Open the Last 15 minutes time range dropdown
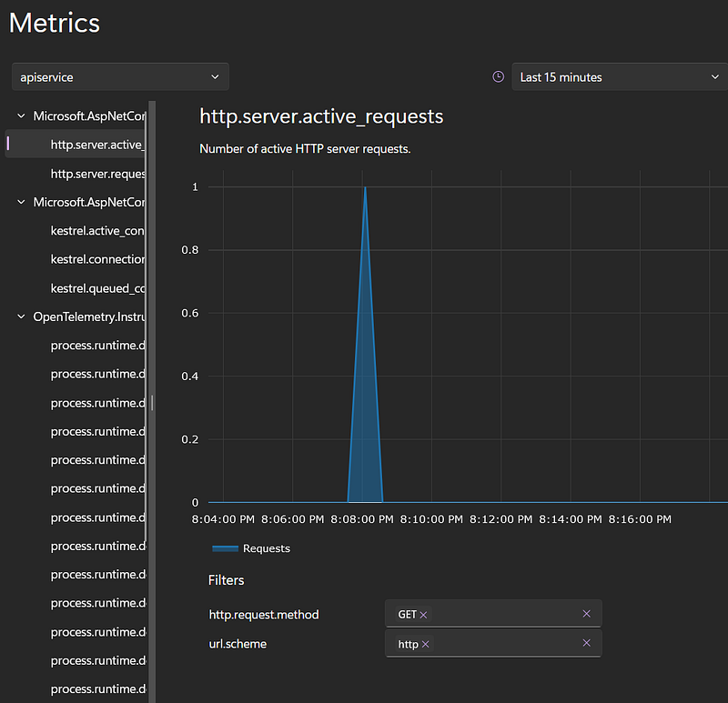Image resolution: width=728 pixels, height=703 pixels. pyautogui.click(x=620, y=77)
